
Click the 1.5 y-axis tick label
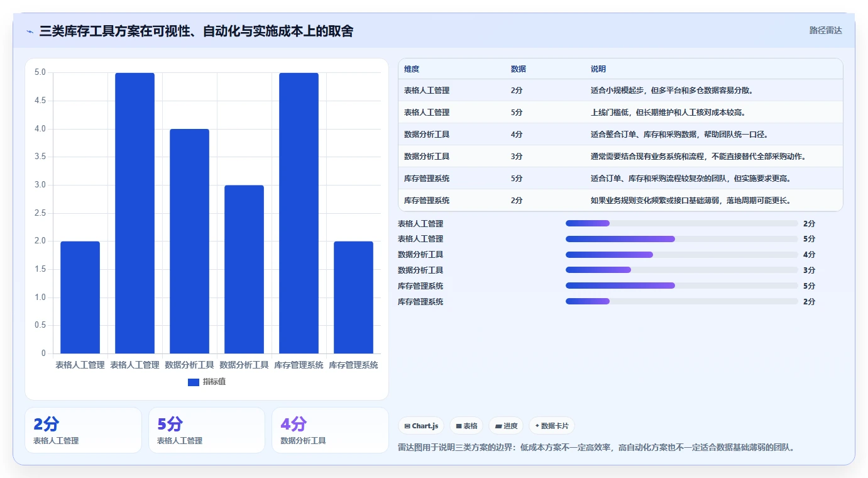pyautogui.click(x=40, y=269)
